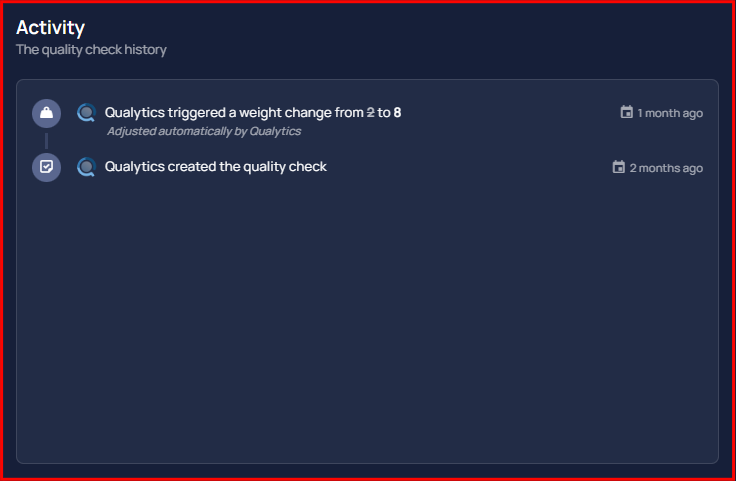Click the checkmark icon for quality check creation

click(x=46, y=167)
